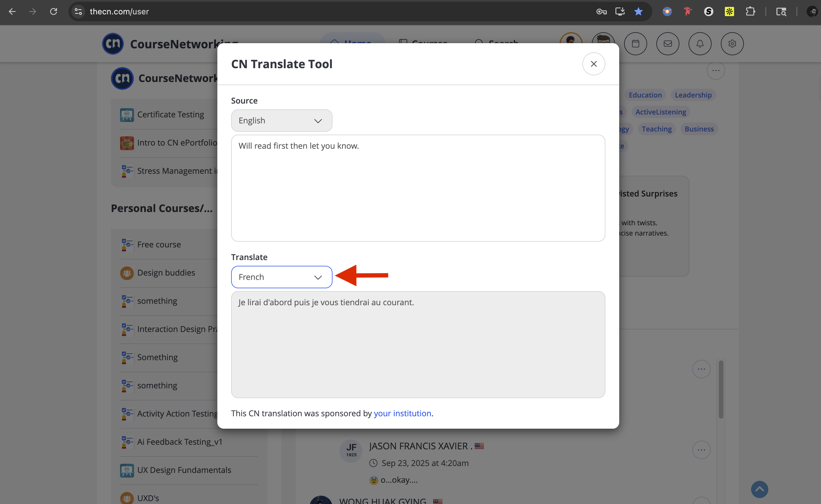This screenshot has width=821, height=504.
Task: Open Something course with capital S
Action: (x=157, y=357)
